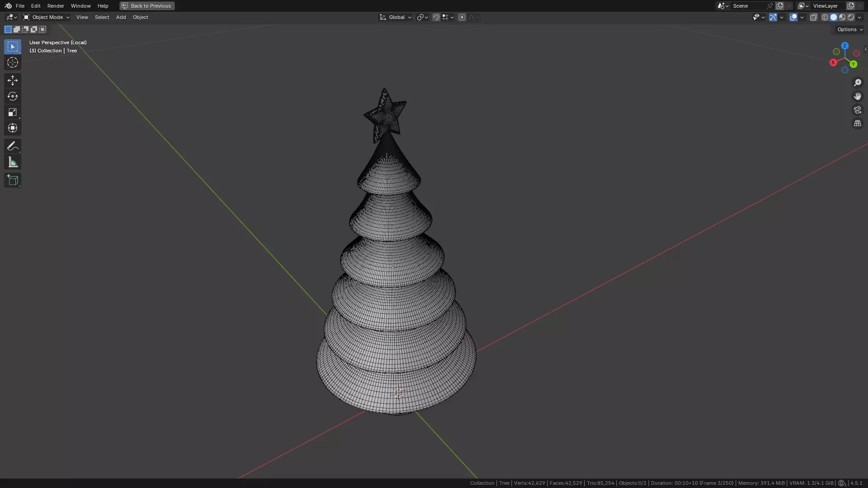Toggle camera view icon
Image resolution: width=868 pixels, height=488 pixels.
(858, 110)
